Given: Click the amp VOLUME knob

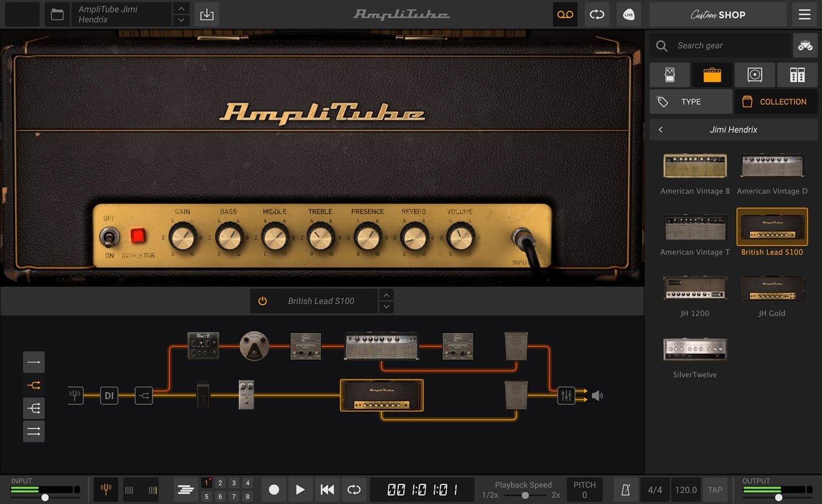Looking at the screenshot, I should pos(460,237).
